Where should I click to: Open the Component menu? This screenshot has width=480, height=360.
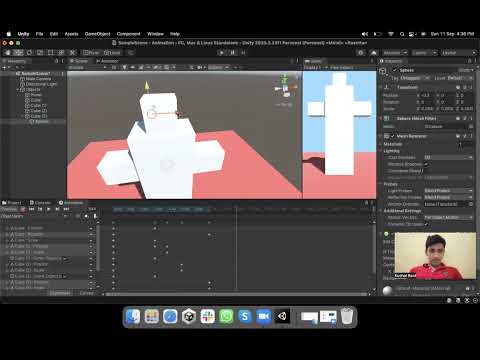pyautogui.click(x=128, y=34)
